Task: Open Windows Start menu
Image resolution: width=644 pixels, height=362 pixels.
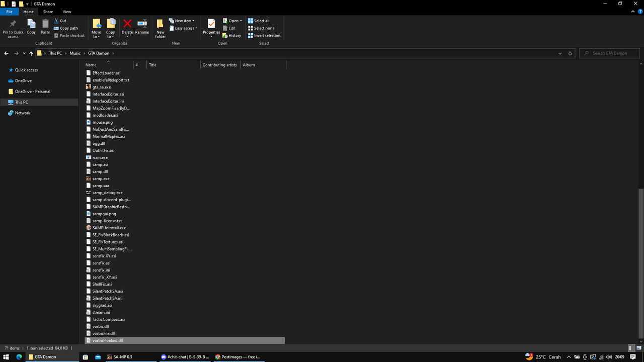Action: click(x=7, y=357)
